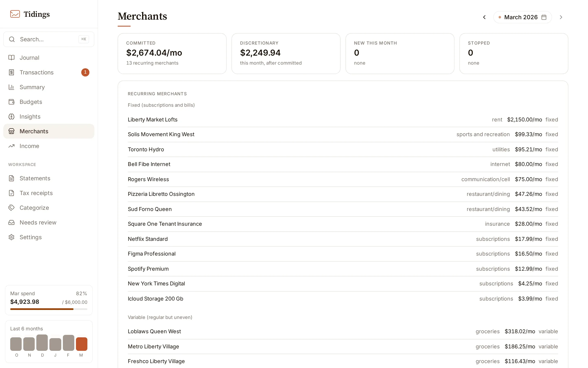Open Statements in the workspace
The image size is (588, 368).
click(x=49, y=178)
